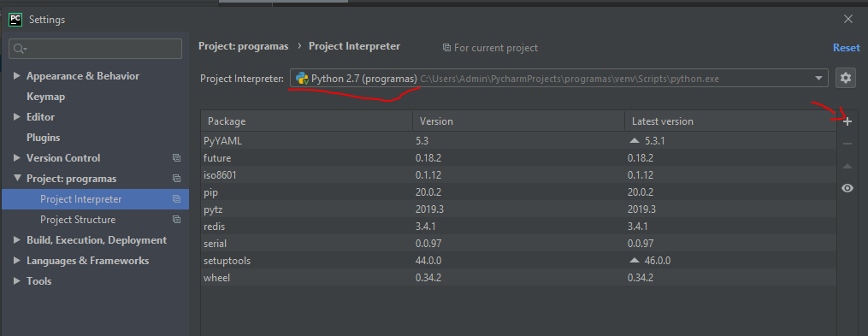Open the Project Interpreter dropdown
The height and width of the screenshot is (336, 868).
click(x=558, y=79)
